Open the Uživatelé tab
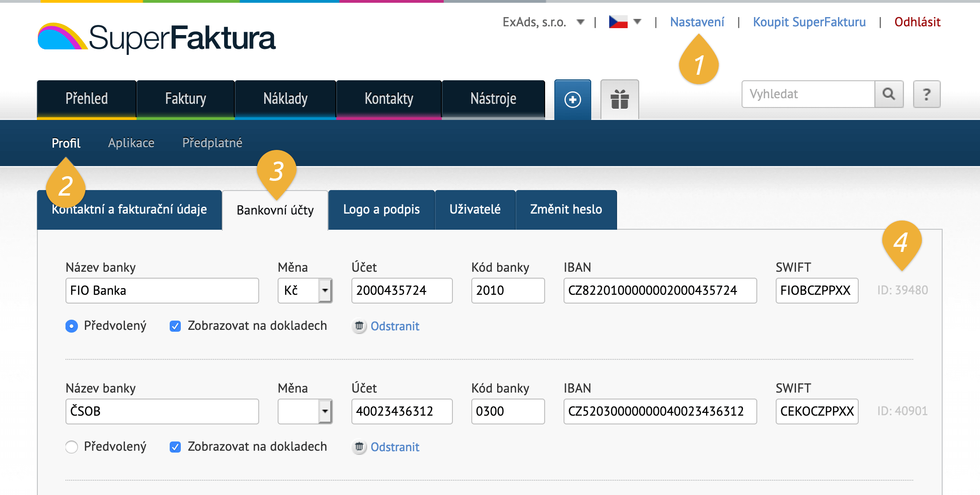Screen dimensions: 980x495 coord(475,210)
